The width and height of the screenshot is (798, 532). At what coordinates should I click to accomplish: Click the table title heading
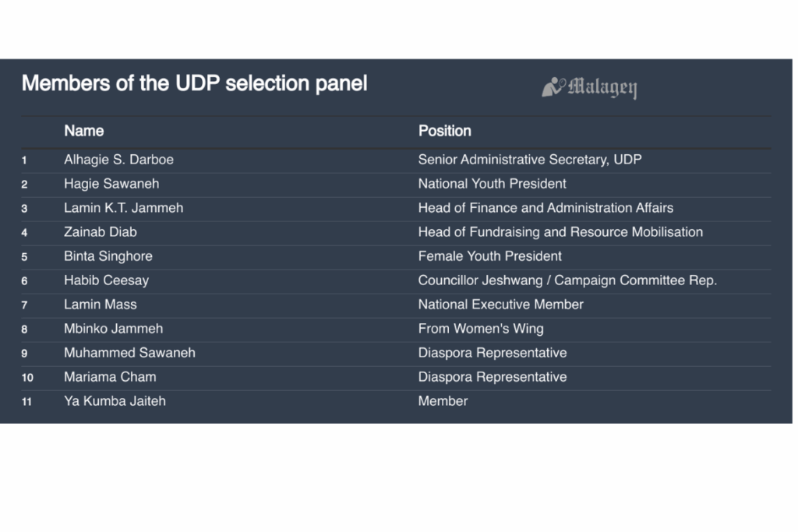(194, 83)
